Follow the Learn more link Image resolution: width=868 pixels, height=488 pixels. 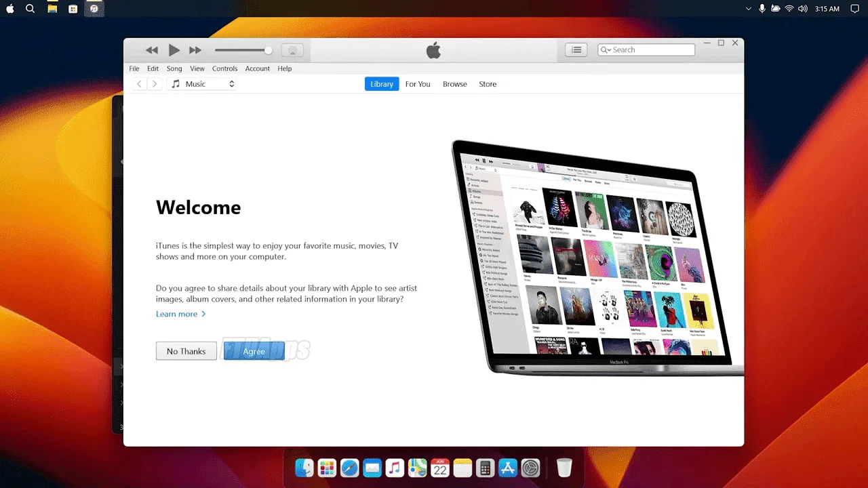click(180, 314)
